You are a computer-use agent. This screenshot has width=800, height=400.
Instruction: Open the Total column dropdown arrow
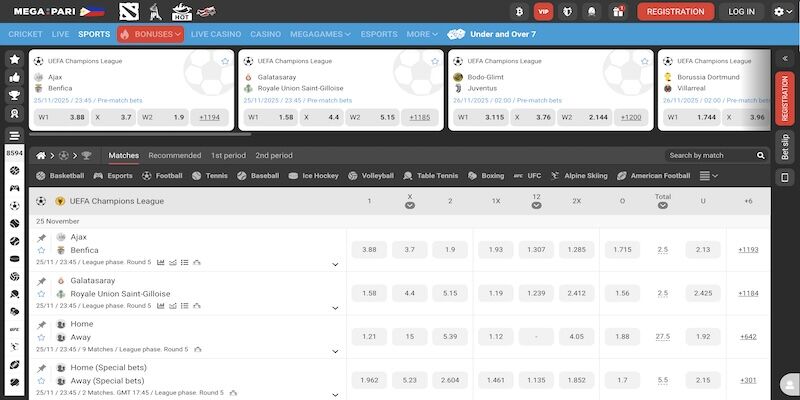tap(663, 206)
